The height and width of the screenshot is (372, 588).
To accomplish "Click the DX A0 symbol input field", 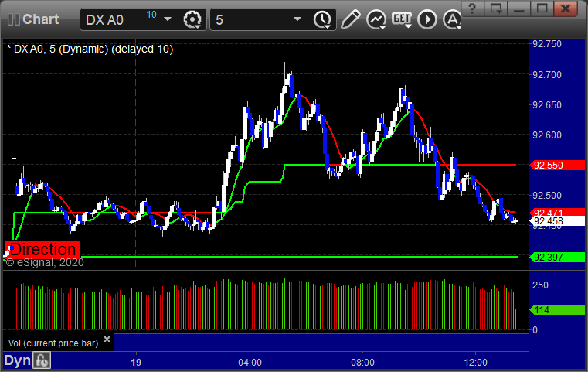I will coord(121,19).
